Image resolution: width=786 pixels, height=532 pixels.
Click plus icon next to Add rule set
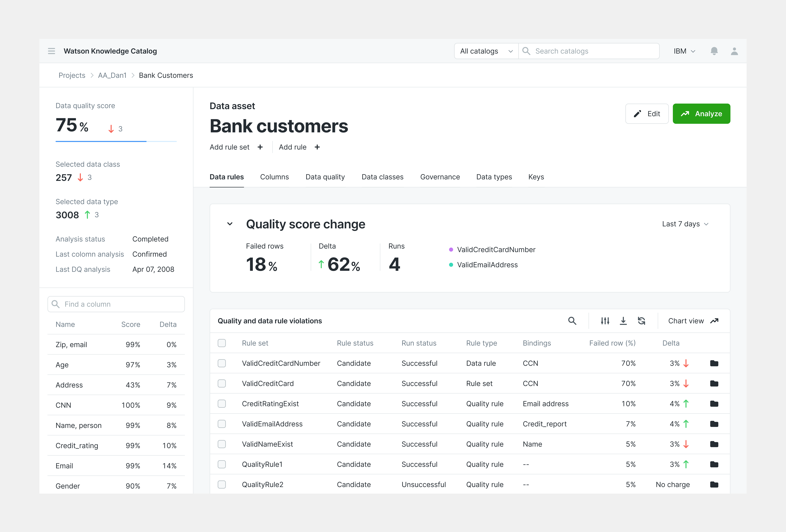260,147
